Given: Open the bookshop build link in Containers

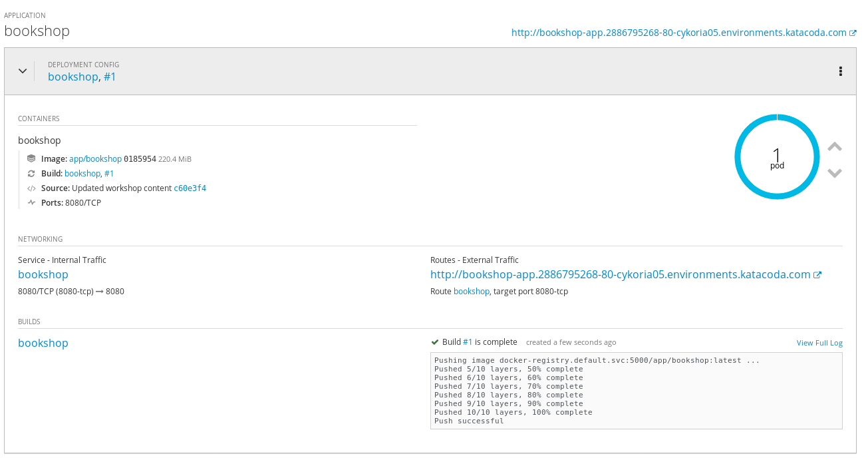Looking at the screenshot, I should [82, 174].
